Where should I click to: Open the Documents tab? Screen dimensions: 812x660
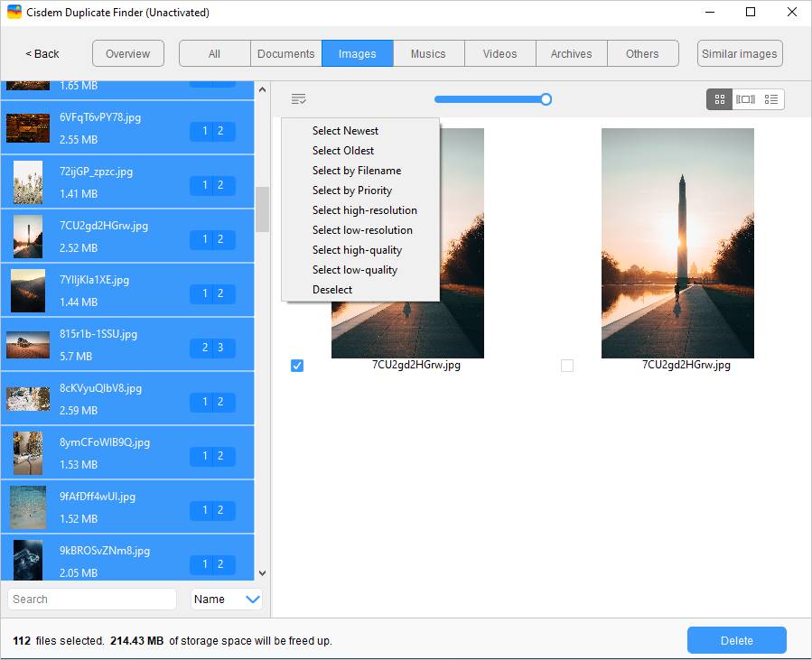pyautogui.click(x=285, y=53)
